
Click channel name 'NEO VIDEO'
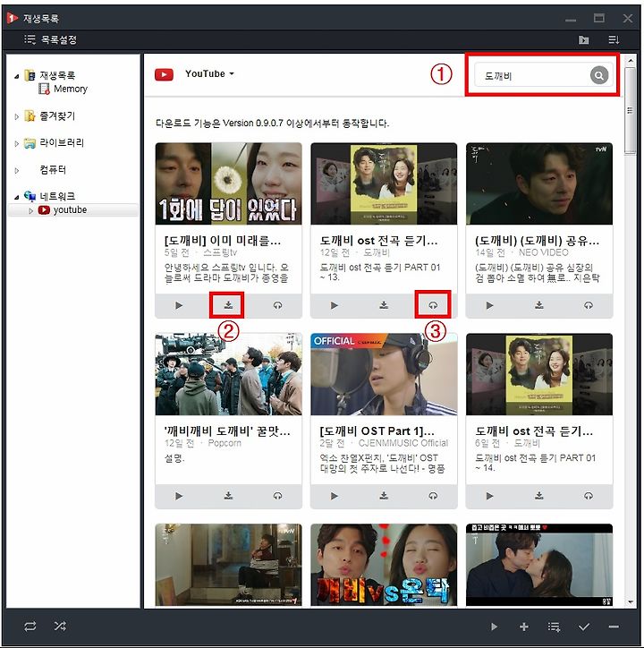pyautogui.click(x=544, y=252)
